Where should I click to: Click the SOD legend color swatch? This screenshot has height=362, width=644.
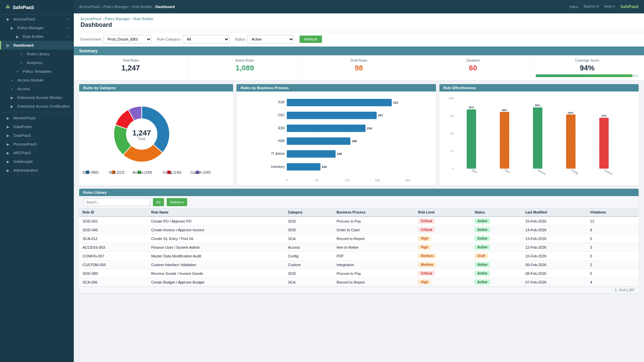[x=88, y=173]
